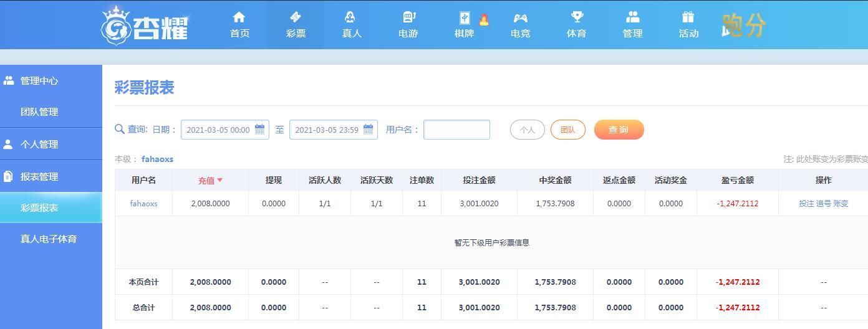This screenshot has width=868, height=329.
Task: Open 账变 link for fahaoxs
Action: coord(841,203)
